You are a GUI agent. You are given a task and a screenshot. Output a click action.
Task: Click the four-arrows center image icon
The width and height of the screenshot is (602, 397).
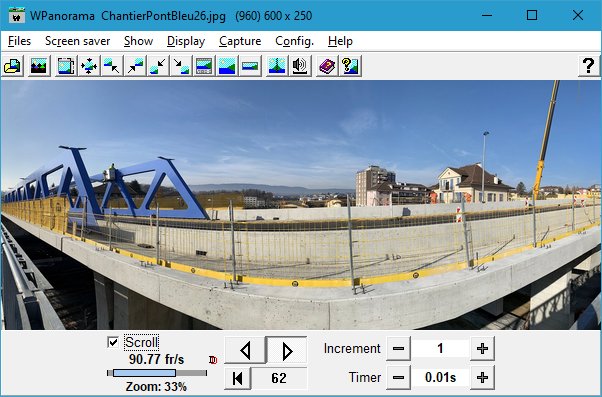(89, 66)
